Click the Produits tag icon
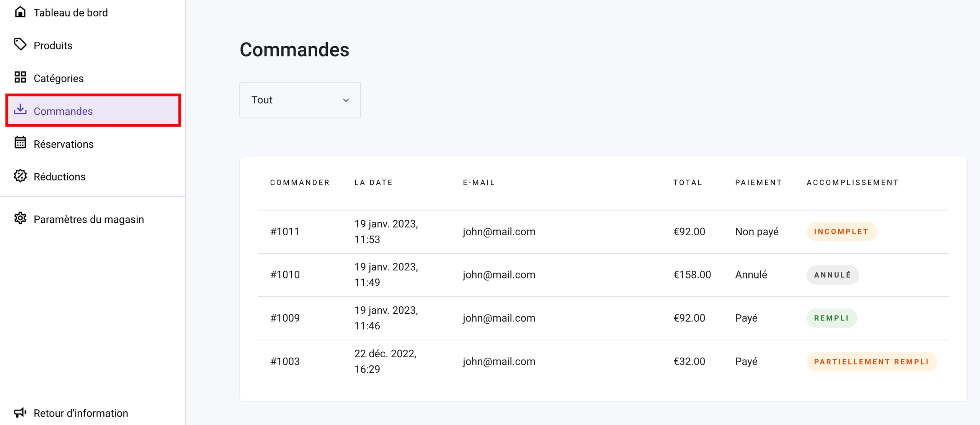 20,44
